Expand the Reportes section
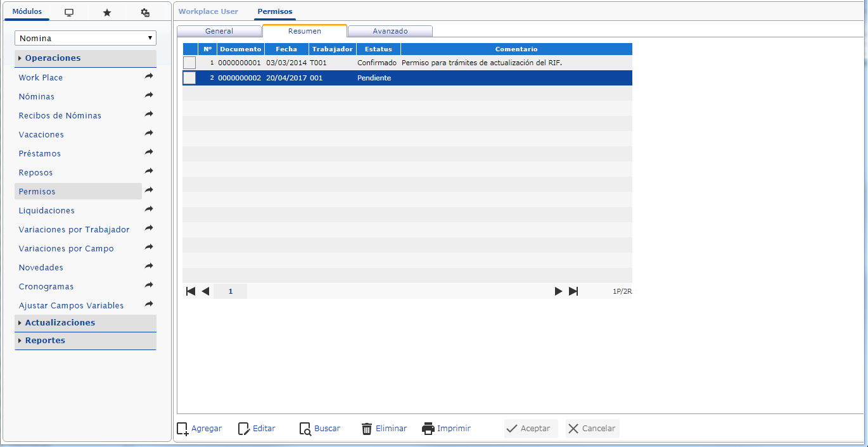Screen dimensions: 868x447 [x=86, y=340]
